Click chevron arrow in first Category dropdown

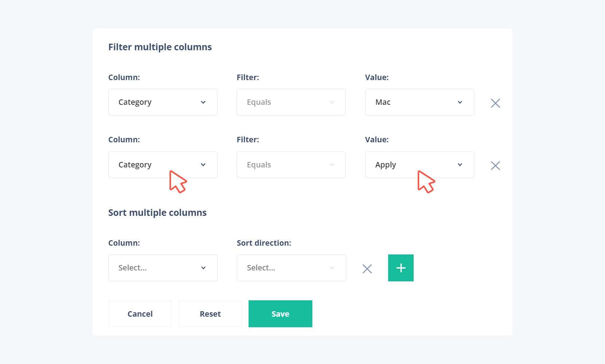[203, 102]
